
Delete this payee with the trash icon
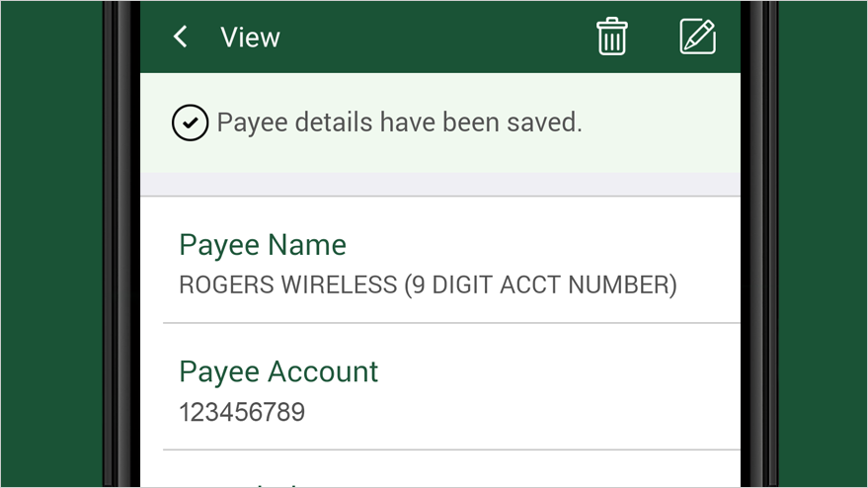[611, 37]
